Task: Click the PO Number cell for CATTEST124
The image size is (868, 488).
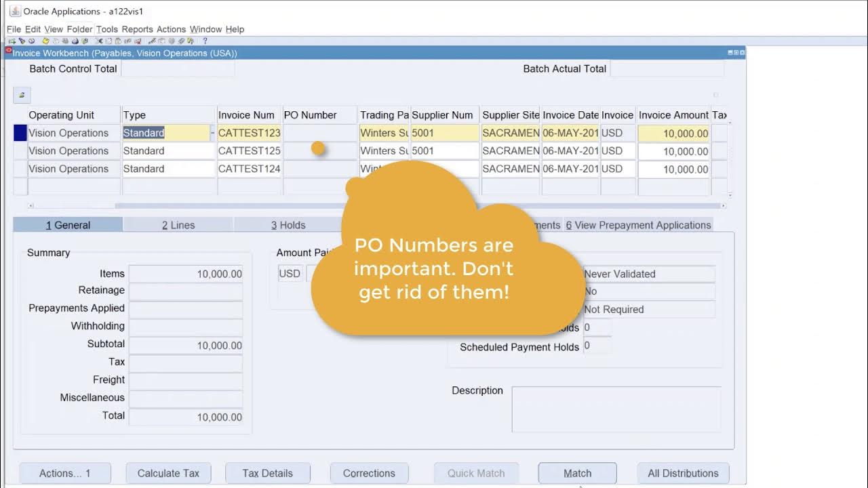Action: 320,169
